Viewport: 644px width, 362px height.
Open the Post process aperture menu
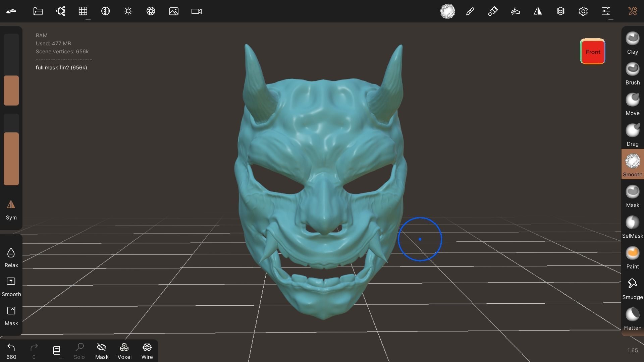pyautogui.click(x=151, y=11)
